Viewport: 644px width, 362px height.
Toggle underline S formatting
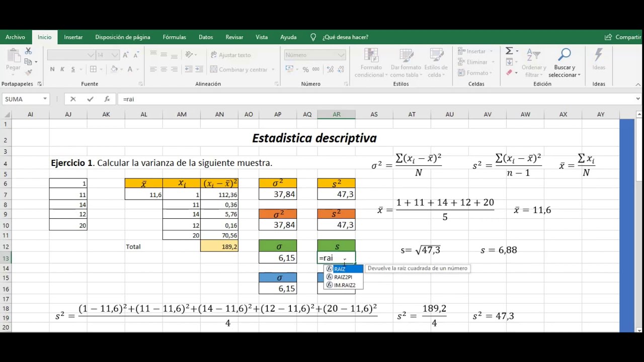click(73, 69)
